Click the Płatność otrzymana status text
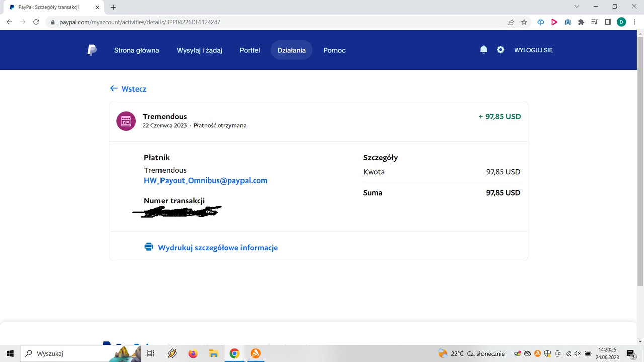 tap(220, 126)
